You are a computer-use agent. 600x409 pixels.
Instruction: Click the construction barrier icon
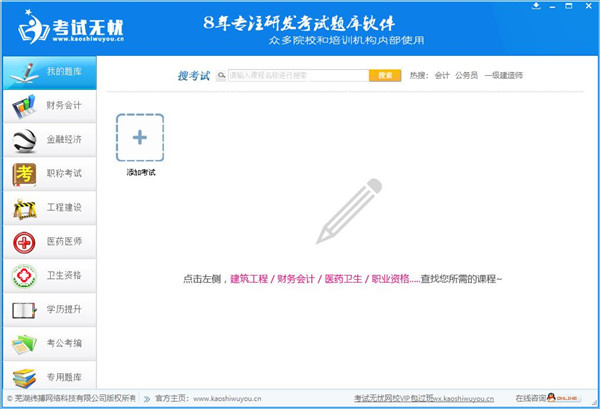click(24, 209)
